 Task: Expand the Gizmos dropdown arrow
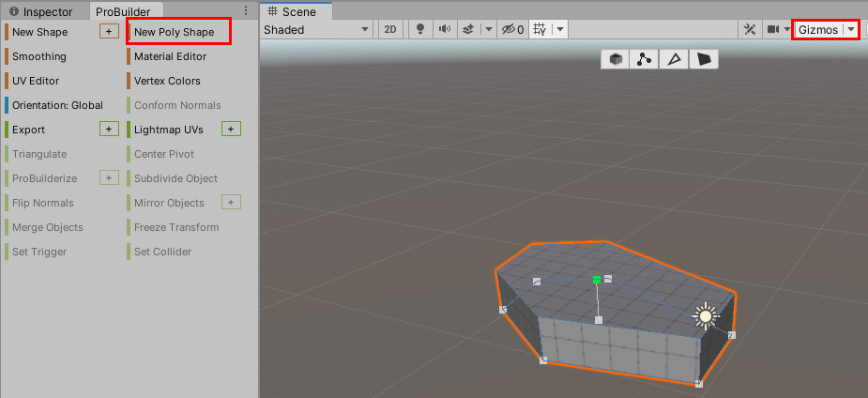click(x=851, y=29)
